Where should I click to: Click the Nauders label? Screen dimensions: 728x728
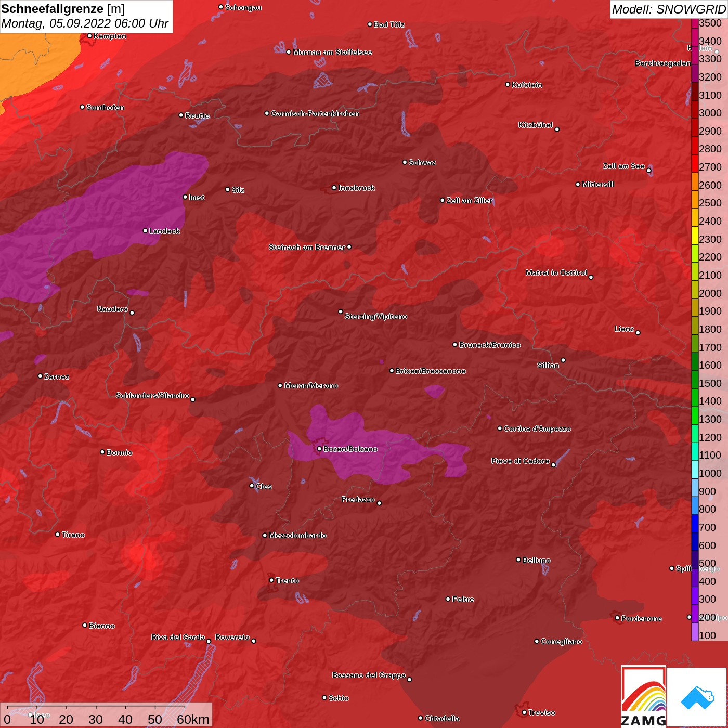[x=112, y=309]
